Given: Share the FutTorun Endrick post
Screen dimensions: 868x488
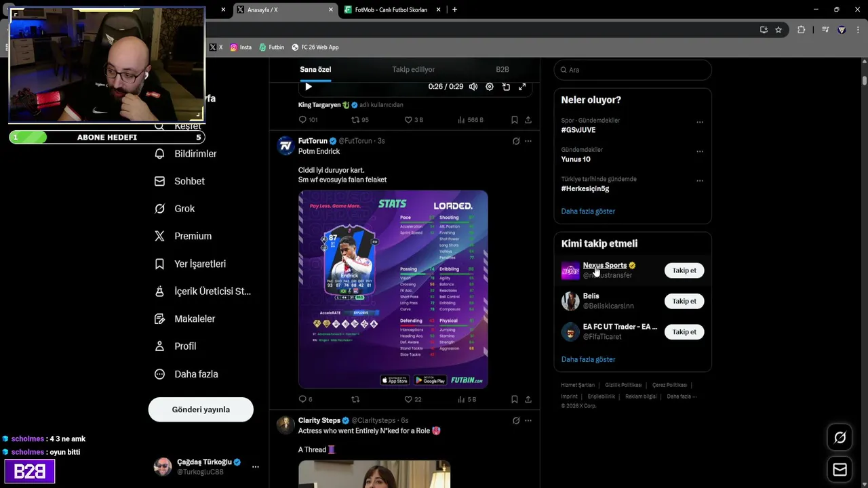Looking at the screenshot, I should pyautogui.click(x=528, y=399).
